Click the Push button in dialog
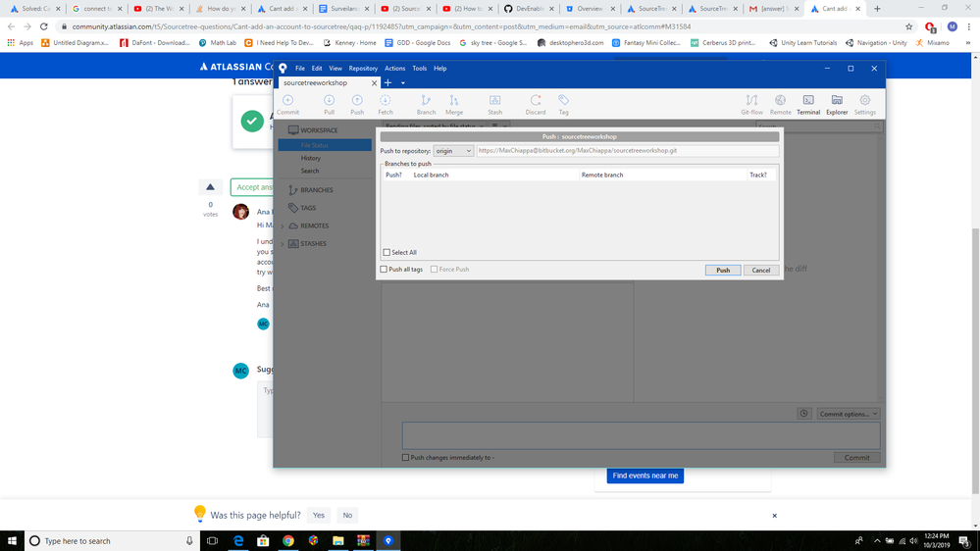Viewport: 980px width, 551px height. pos(723,270)
